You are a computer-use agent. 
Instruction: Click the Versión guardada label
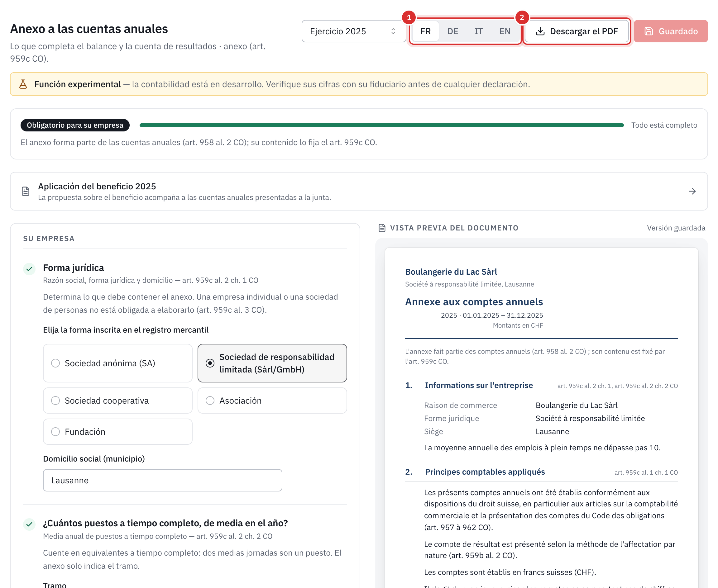(676, 228)
